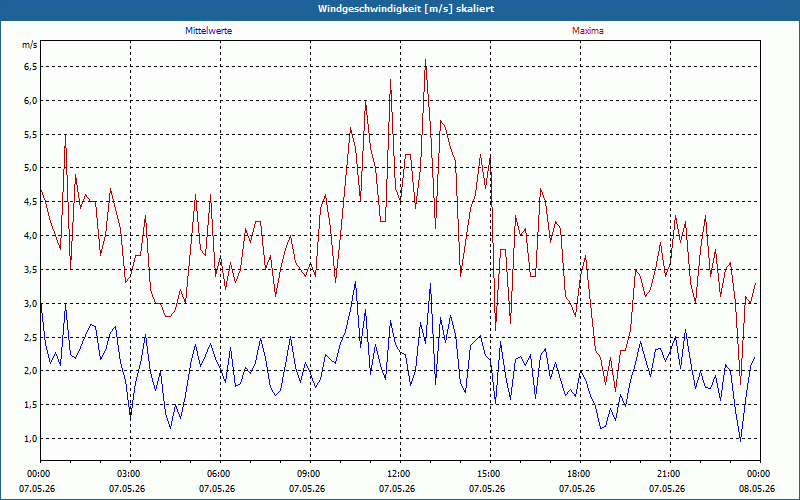Click the 03:00 time axis label
Image resolution: width=800 pixels, height=500 pixels.
coord(130,474)
